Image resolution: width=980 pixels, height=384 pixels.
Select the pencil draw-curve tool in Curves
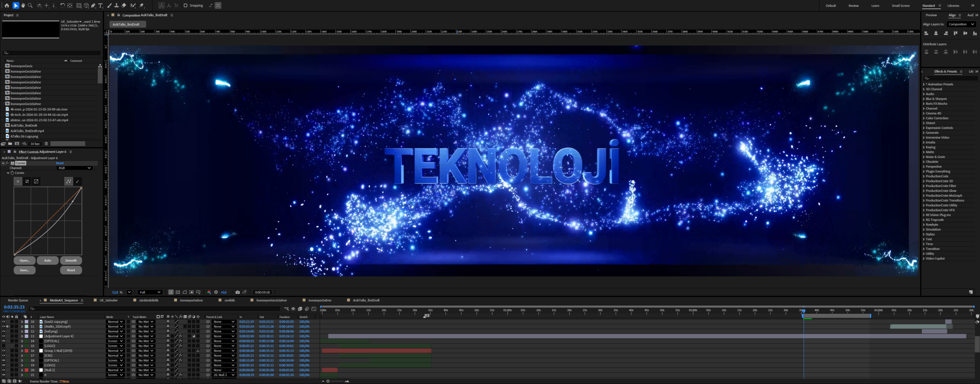pos(78,181)
